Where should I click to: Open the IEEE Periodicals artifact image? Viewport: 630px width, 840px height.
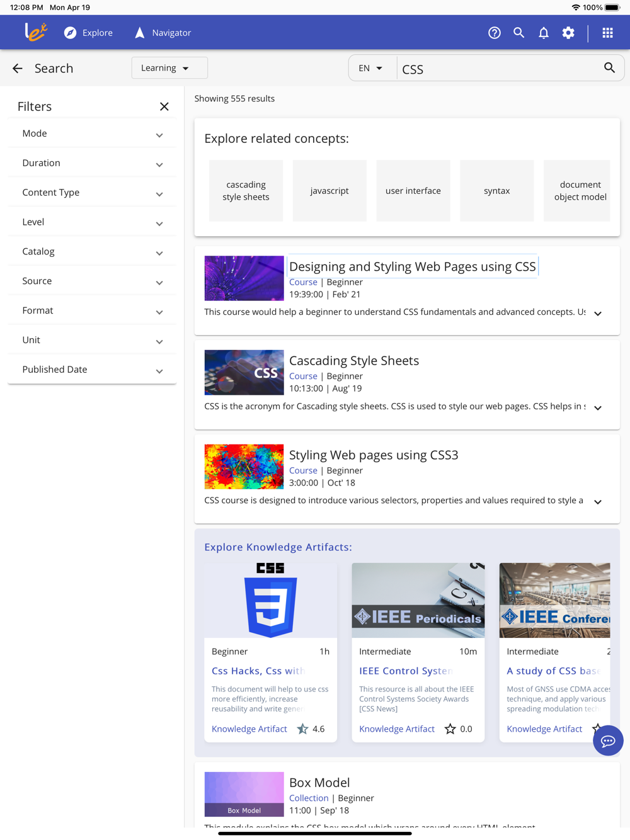tap(418, 600)
